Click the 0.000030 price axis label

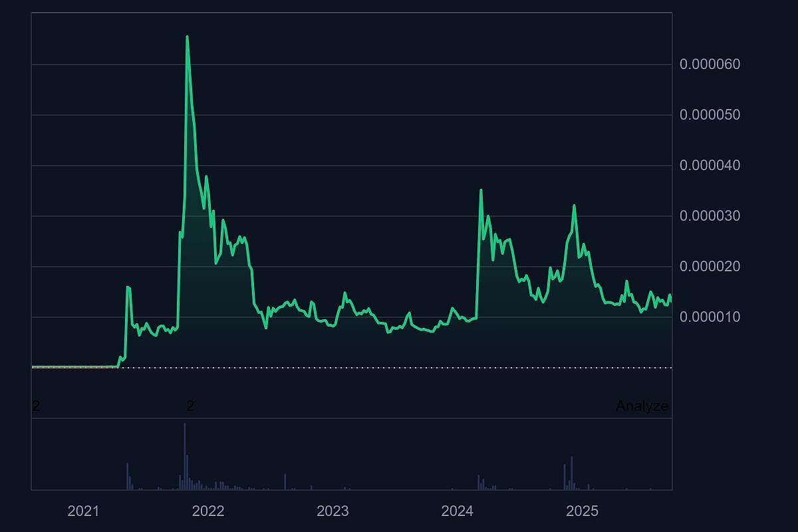pyautogui.click(x=710, y=216)
